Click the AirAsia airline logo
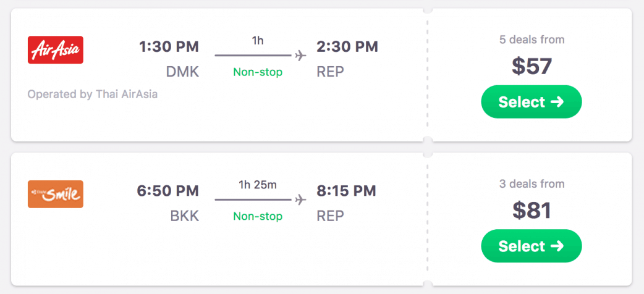The height and width of the screenshot is (294, 644). [56, 50]
